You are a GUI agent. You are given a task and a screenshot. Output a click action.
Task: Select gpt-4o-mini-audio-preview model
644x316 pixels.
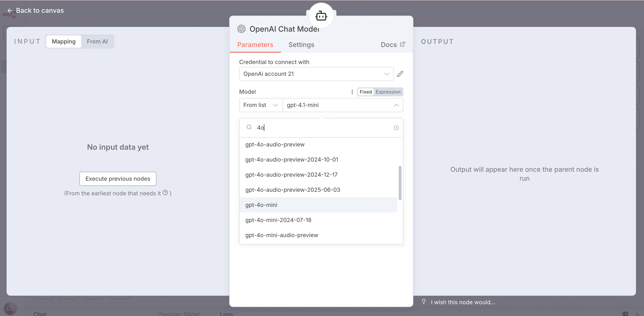(x=318, y=235)
